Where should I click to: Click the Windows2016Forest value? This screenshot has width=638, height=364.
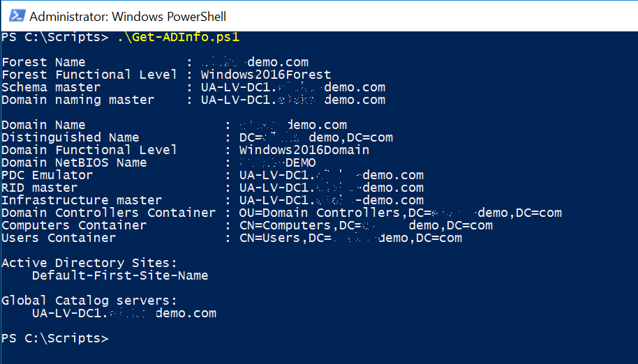[266, 75]
